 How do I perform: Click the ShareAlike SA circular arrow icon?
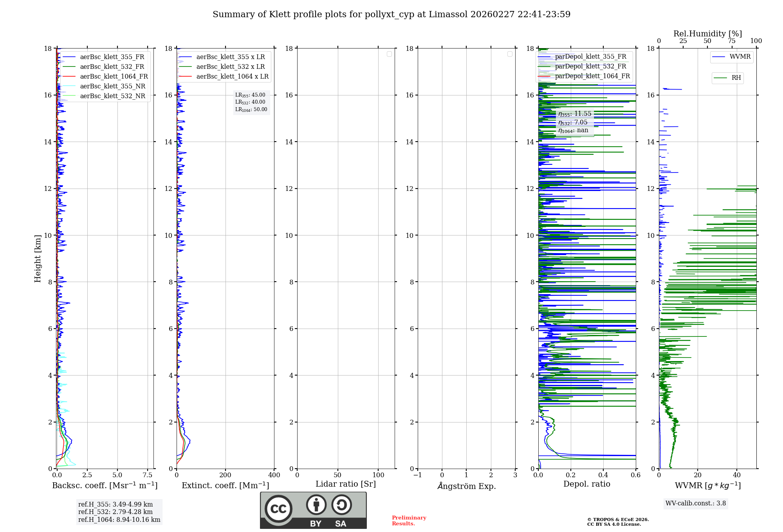click(x=341, y=505)
